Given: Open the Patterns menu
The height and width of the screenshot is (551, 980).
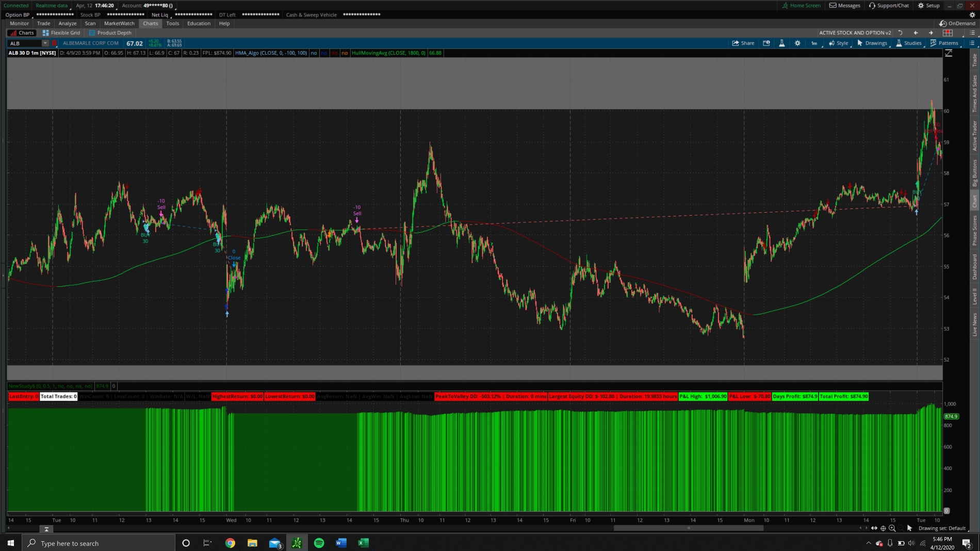Looking at the screenshot, I should (944, 43).
